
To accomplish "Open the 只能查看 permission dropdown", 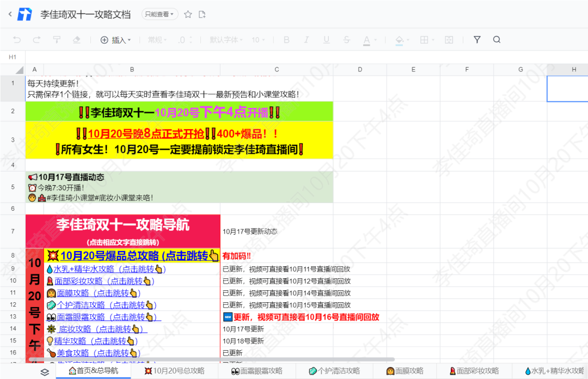I will pyautogui.click(x=160, y=14).
